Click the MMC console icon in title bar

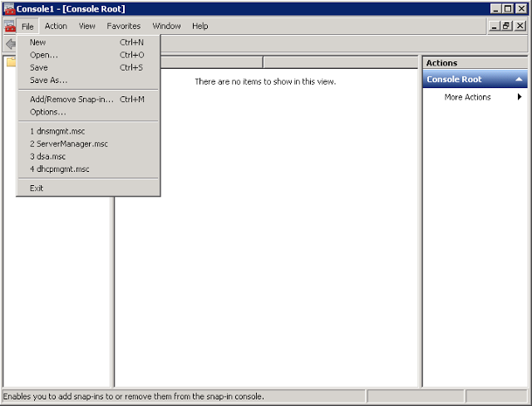click(x=9, y=9)
